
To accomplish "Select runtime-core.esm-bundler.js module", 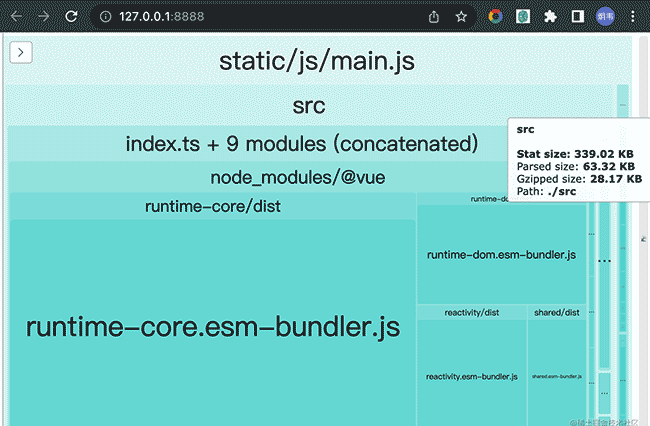I will click(213, 327).
